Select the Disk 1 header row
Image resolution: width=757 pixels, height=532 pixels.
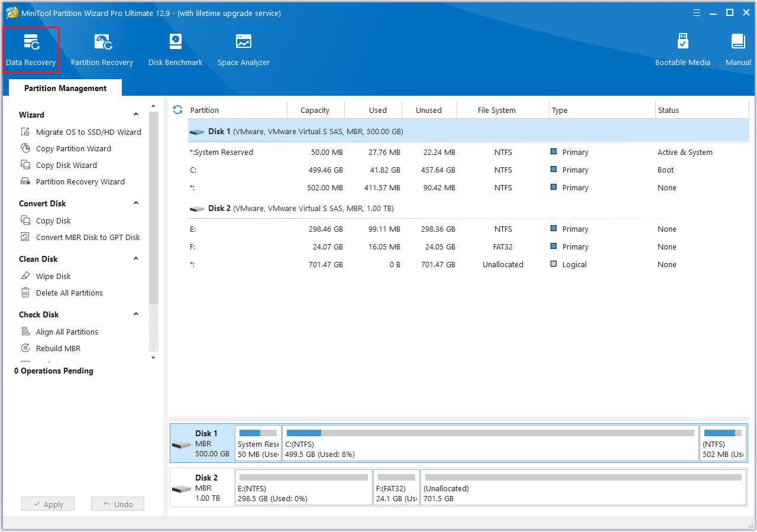[468, 131]
